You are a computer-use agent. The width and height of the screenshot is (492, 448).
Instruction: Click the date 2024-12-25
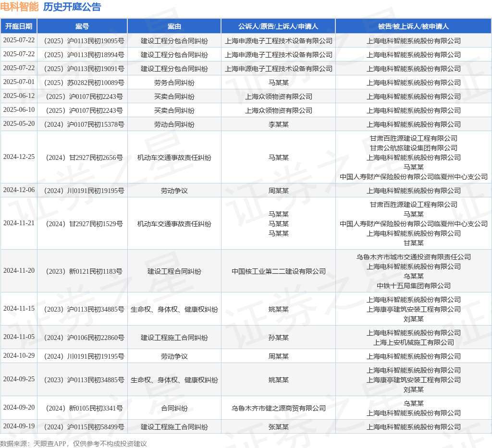click(x=19, y=157)
